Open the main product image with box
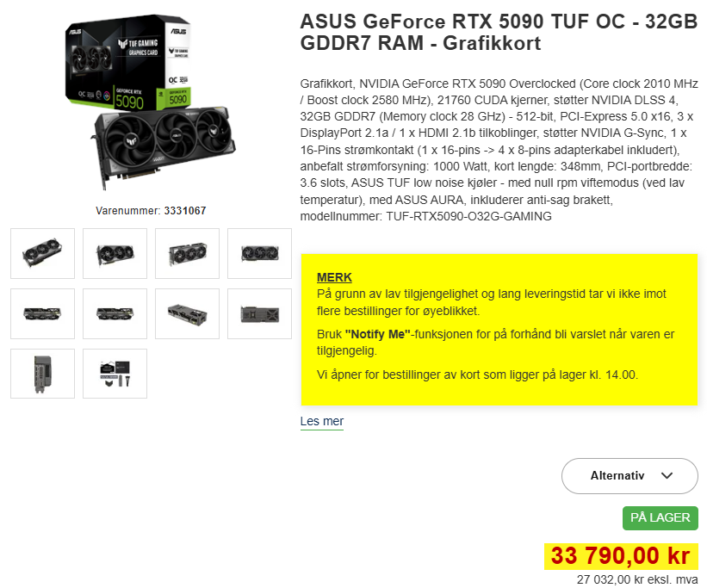Viewport: 707px width, 588px height. tap(151, 102)
